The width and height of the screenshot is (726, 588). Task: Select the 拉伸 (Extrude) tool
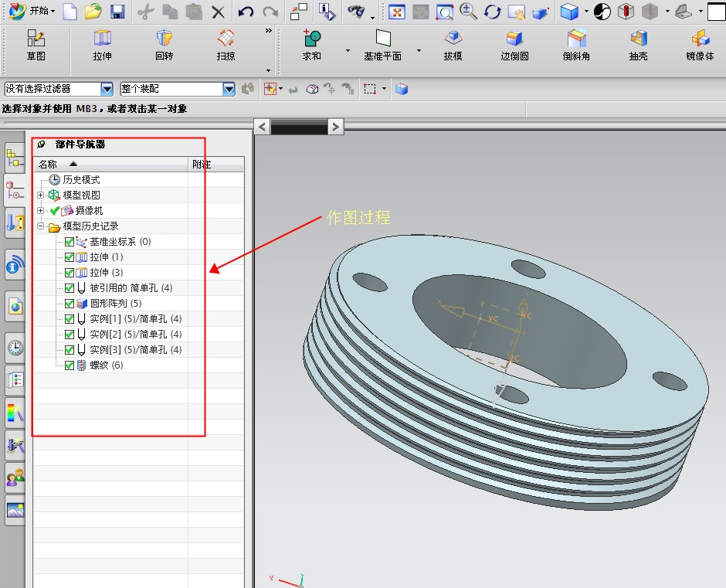click(x=102, y=45)
